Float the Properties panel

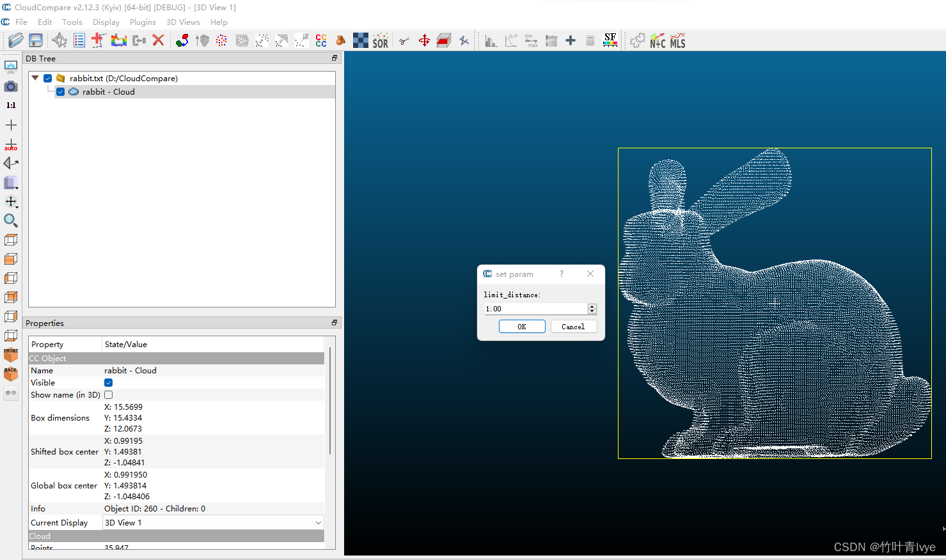pos(335,323)
